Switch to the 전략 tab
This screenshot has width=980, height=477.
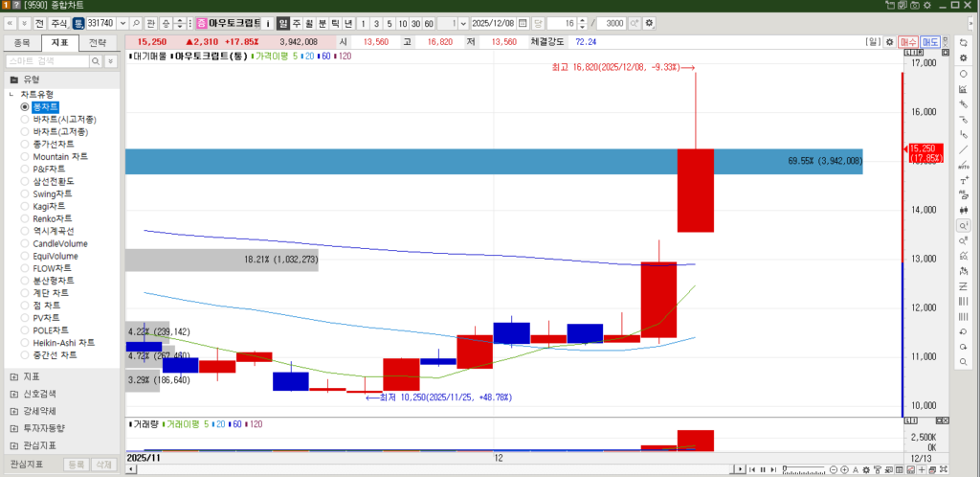pos(98,43)
